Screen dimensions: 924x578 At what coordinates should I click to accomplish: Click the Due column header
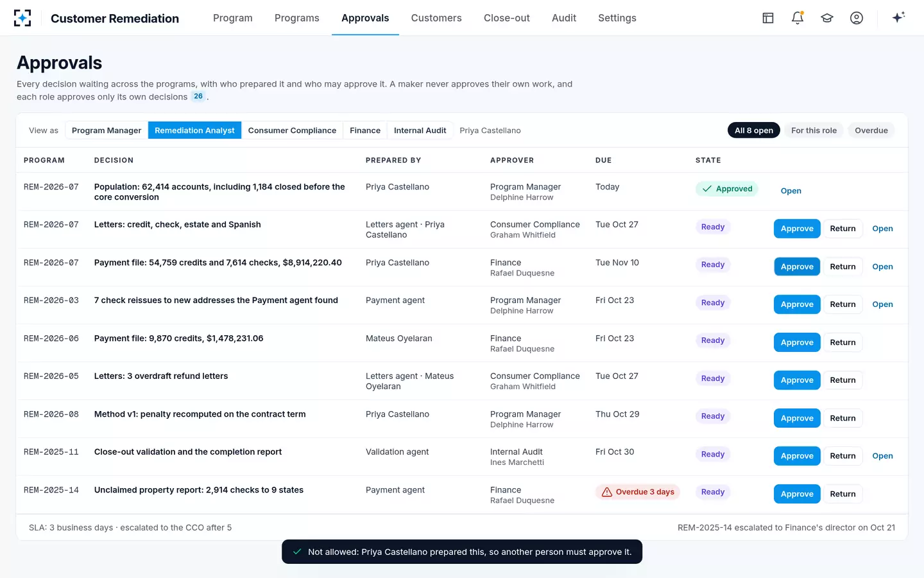(x=603, y=161)
